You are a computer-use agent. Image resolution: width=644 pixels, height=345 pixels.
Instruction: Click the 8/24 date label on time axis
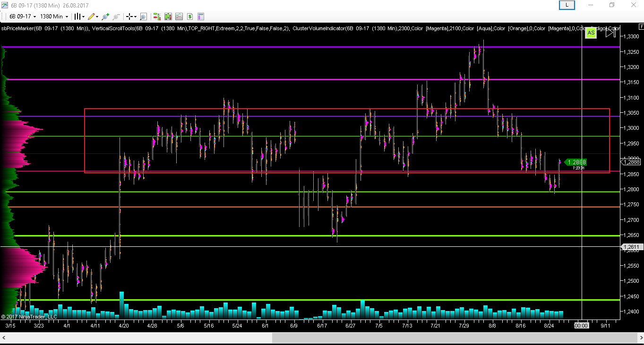549,326
